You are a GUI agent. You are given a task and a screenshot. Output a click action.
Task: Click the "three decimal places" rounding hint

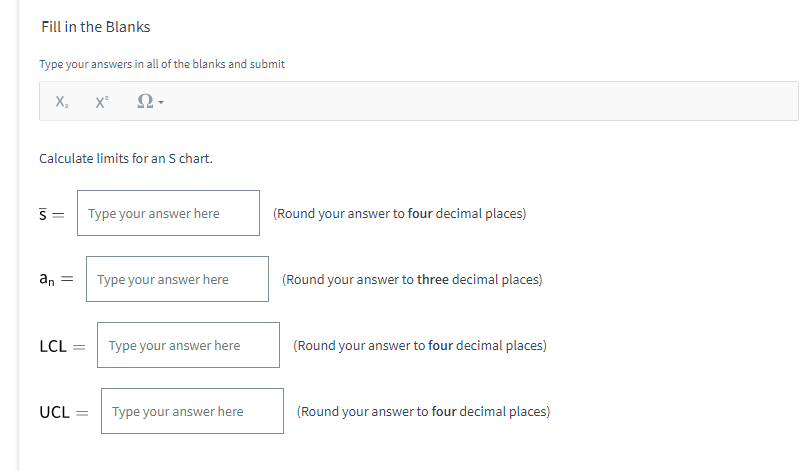coord(412,279)
